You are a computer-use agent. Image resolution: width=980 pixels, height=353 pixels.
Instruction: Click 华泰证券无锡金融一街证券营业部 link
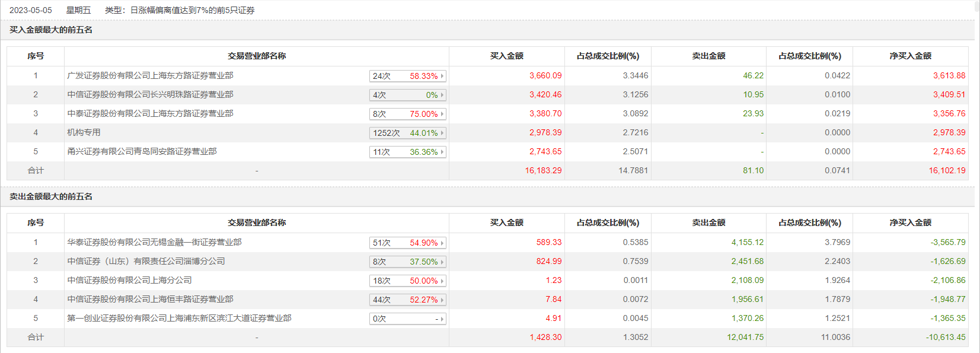click(154, 242)
